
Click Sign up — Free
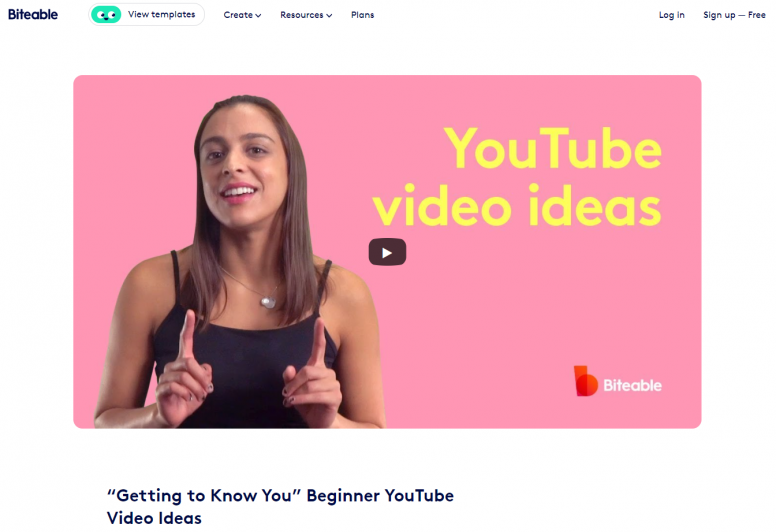(734, 15)
